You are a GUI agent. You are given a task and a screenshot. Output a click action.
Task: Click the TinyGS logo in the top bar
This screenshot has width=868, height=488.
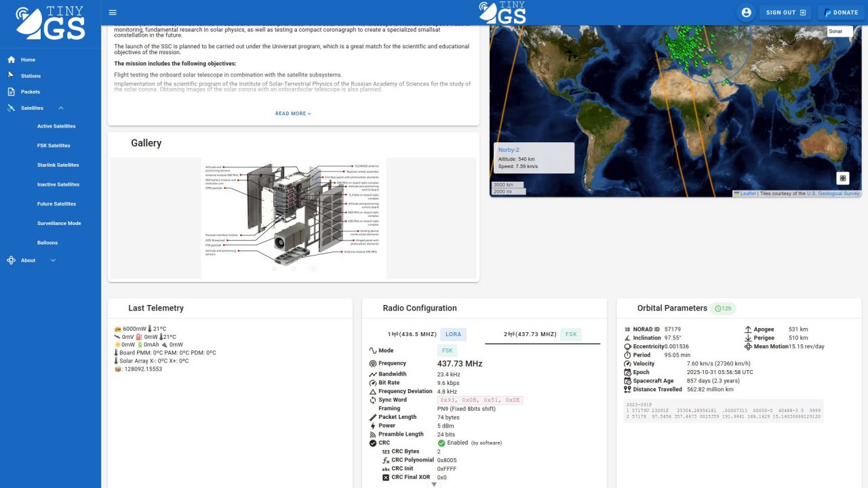(502, 12)
